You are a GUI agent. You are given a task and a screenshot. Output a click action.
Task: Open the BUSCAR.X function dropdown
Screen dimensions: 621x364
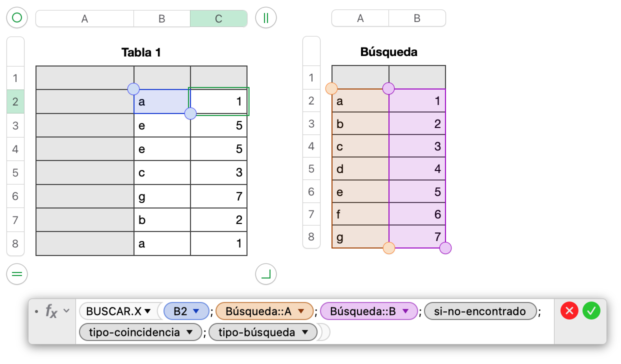click(147, 311)
